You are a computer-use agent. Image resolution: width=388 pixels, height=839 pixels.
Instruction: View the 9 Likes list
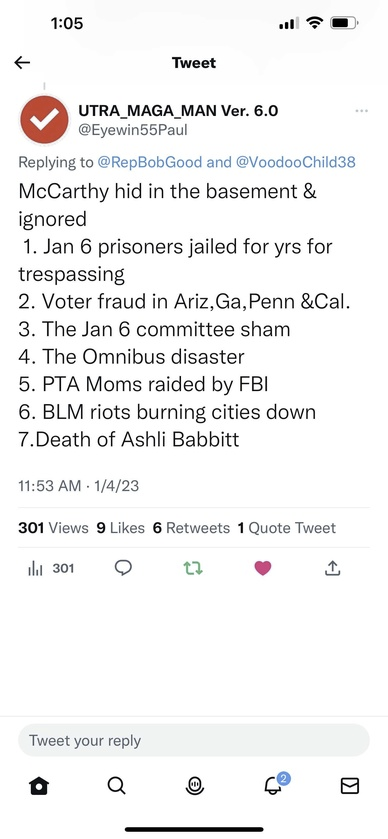pos(120,528)
